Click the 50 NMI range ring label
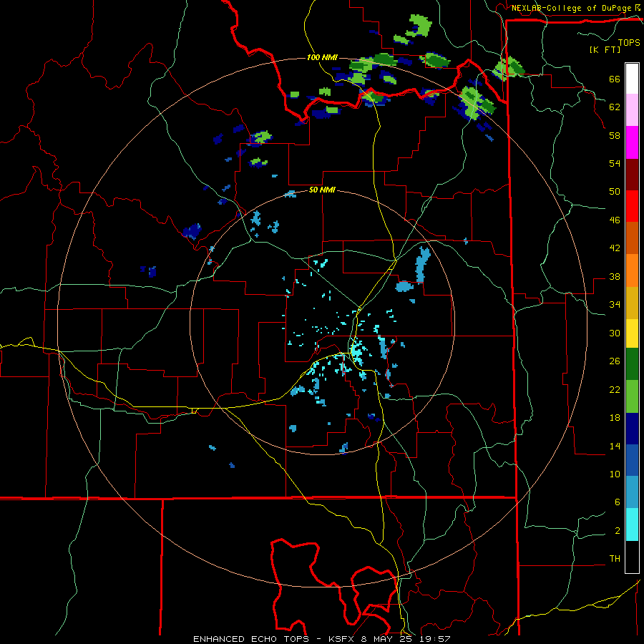The height and width of the screenshot is (644, 644). 322,190
